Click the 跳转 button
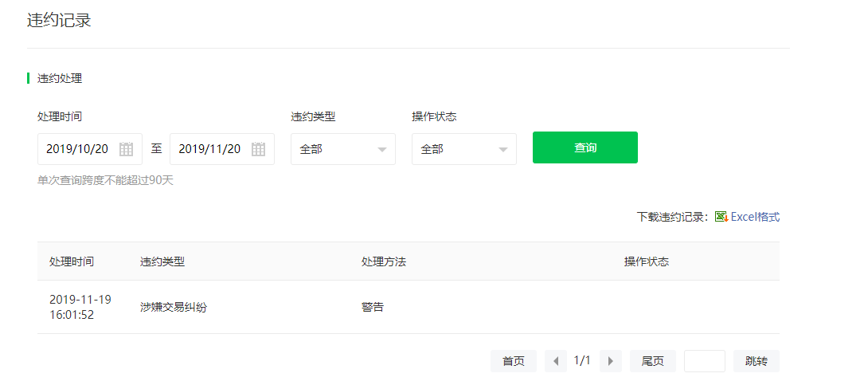Viewport: 868px width, 389px height. [757, 361]
